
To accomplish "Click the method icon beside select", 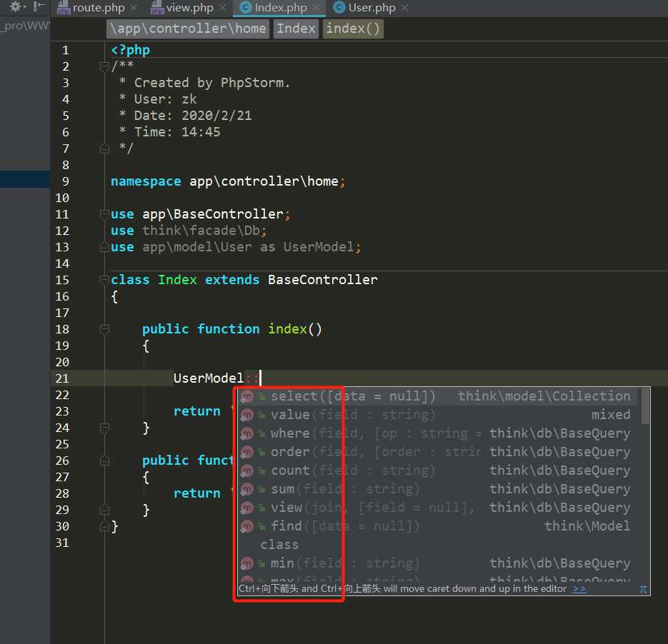I will click(x=247, y=397).
